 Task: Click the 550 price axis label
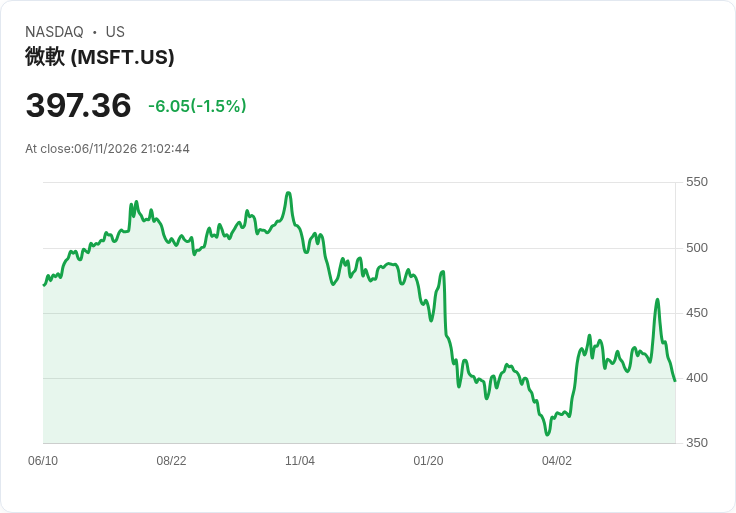pyautogui.click(x=697, y=182)
